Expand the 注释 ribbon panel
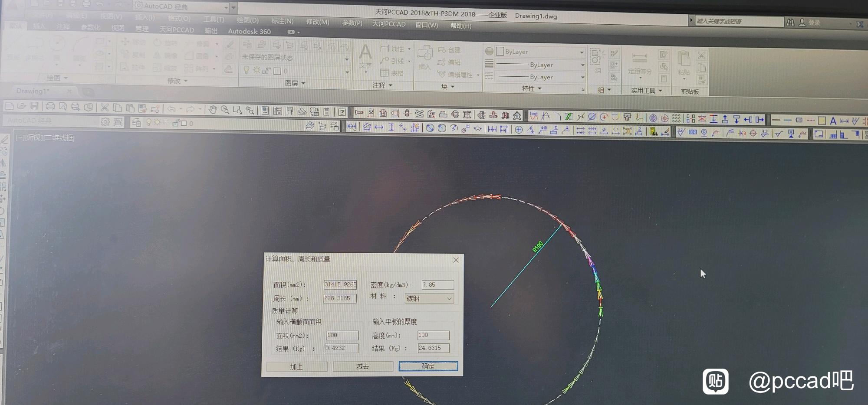 pyautogui.click(x=382, y=85)
